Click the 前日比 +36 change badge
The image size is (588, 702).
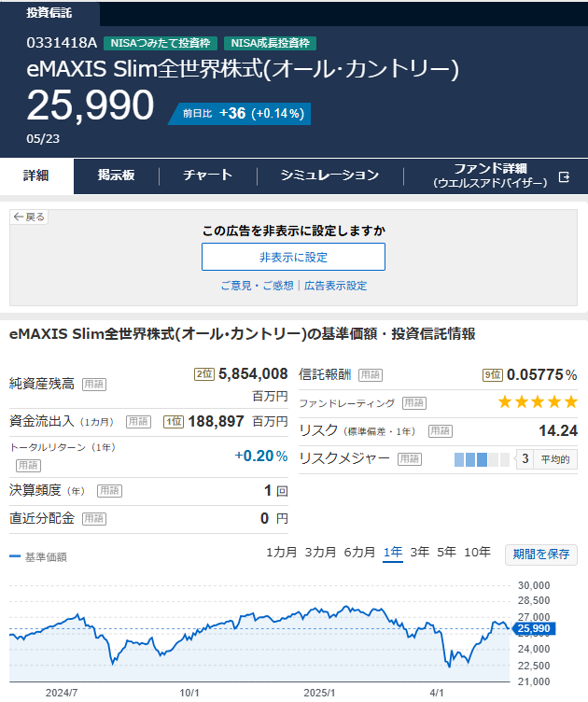click(x=242, y=114)
